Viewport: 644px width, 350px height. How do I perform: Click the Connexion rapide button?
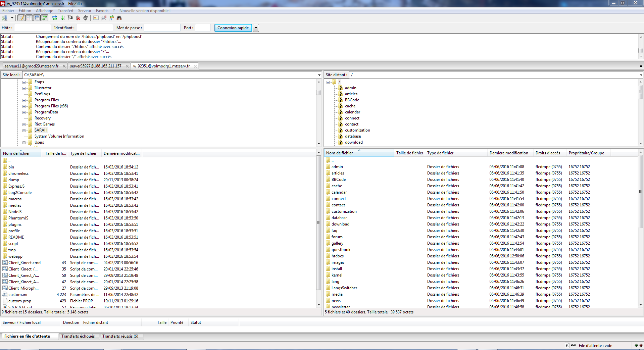pos(233,28)
